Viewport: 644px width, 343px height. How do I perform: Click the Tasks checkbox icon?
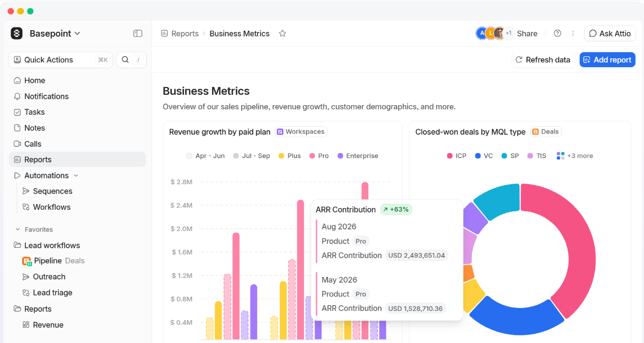tap(17, 112)
